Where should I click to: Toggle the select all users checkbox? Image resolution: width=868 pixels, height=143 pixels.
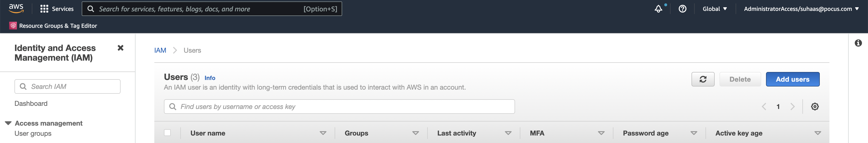tap(167, 133)
